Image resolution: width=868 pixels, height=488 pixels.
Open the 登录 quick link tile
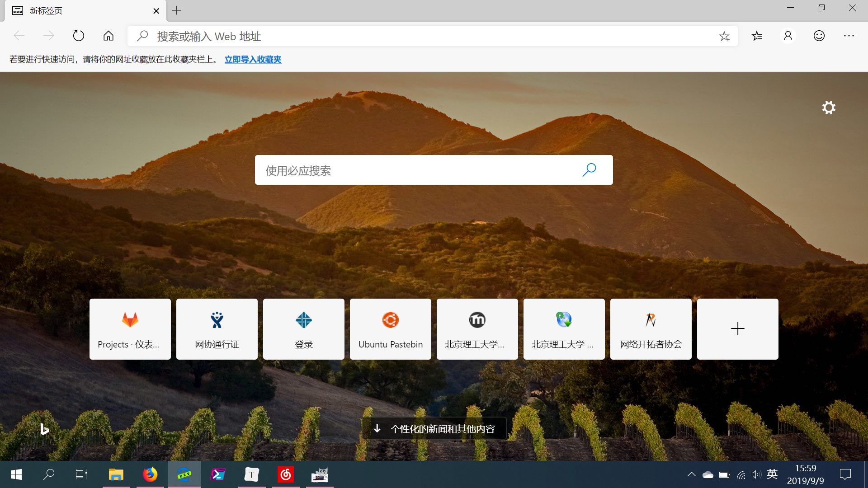coord(304,329)
